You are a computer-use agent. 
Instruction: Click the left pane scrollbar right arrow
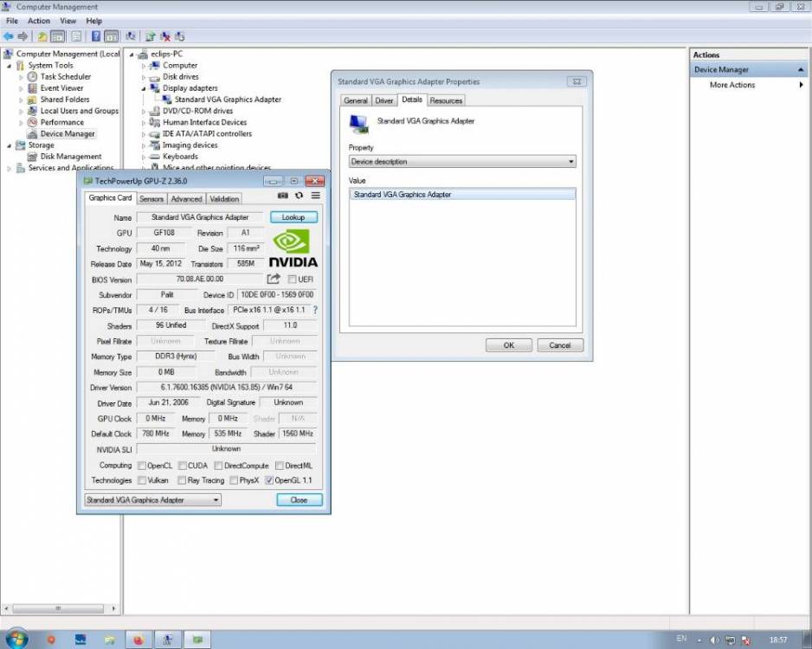point(113,608)
